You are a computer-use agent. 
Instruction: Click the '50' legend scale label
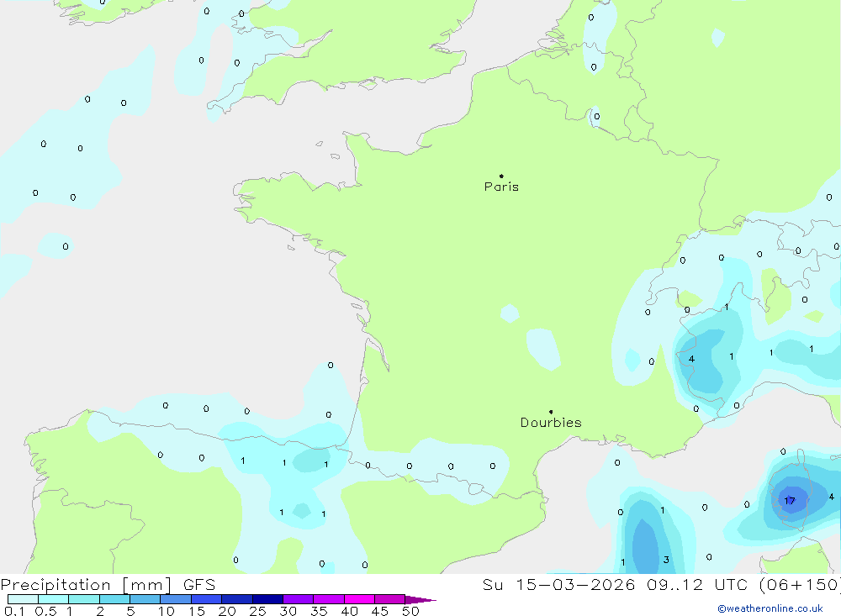(410, 611)
